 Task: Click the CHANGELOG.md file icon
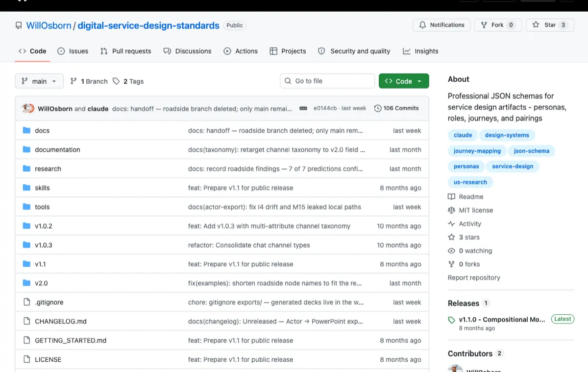[x=26, y=322]
